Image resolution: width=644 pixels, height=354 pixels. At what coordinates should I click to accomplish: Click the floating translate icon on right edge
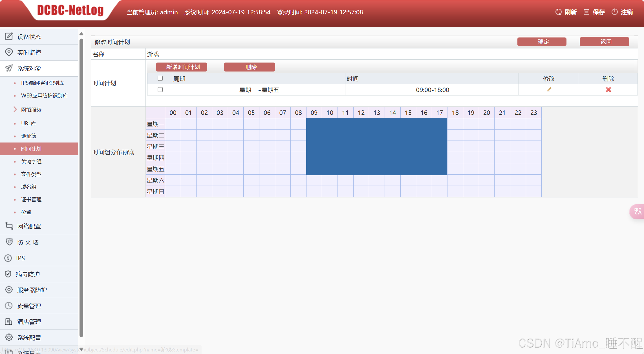tap(637, 211)
